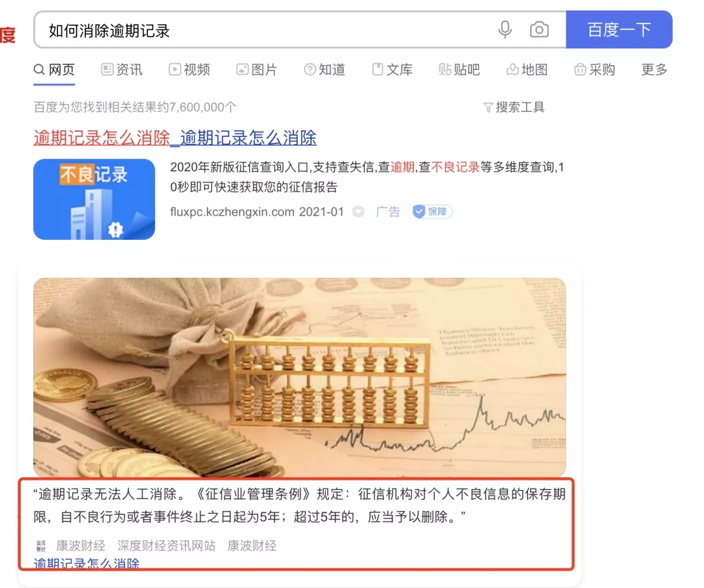Open the 视频 tab
Image resolution: width=704 pixels, height=588 pixels.
click(x=190, y=70)
